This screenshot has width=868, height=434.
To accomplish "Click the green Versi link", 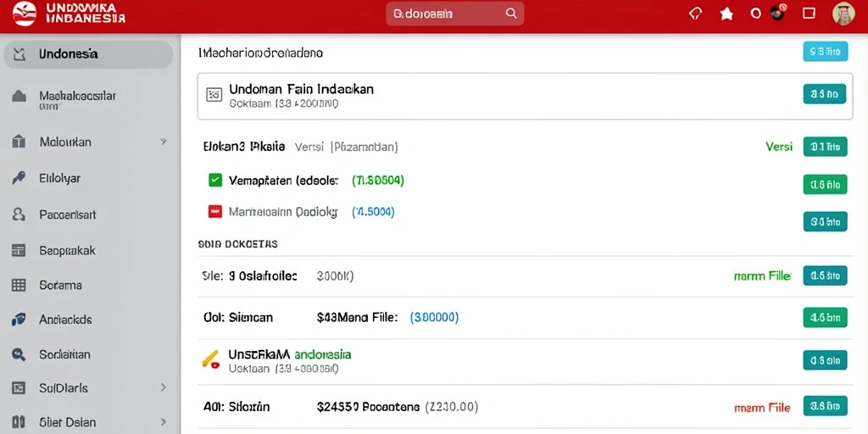I will (779, 147).
